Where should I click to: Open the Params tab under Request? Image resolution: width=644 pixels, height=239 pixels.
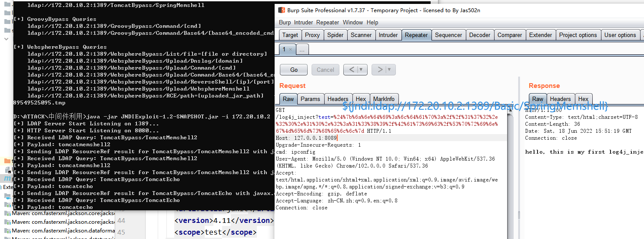310,99
